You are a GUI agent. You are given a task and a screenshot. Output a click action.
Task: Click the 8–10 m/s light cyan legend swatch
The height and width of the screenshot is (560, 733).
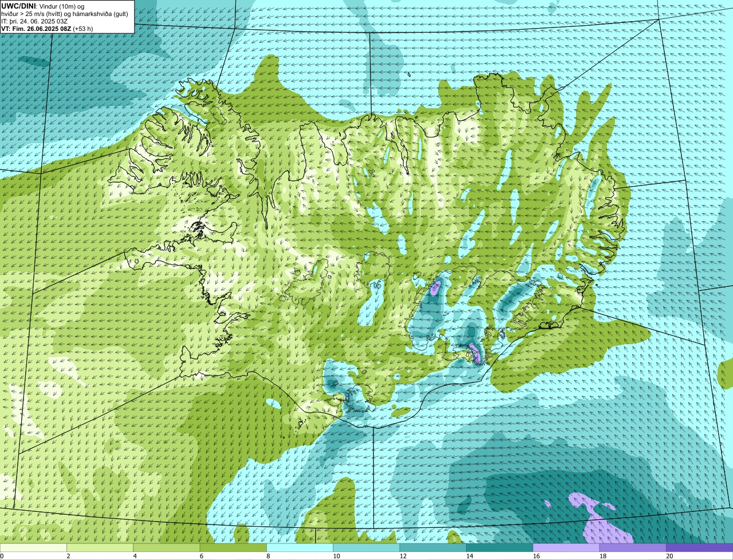(x=299, y=548)
